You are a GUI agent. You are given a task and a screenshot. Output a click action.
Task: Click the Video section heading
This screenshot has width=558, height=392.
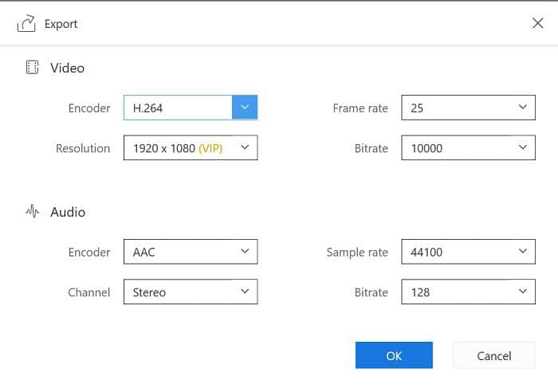click(x=67, y=68)
